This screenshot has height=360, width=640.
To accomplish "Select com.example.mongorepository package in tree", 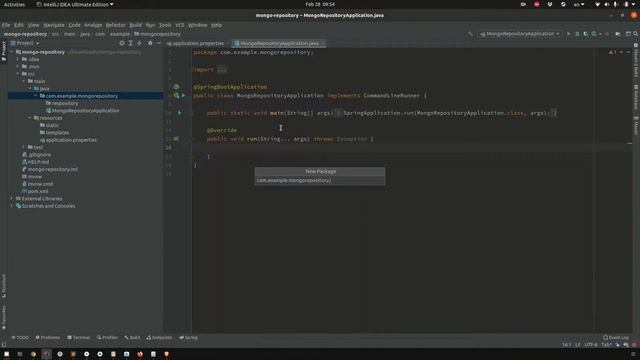I will (x=82, y=96).
